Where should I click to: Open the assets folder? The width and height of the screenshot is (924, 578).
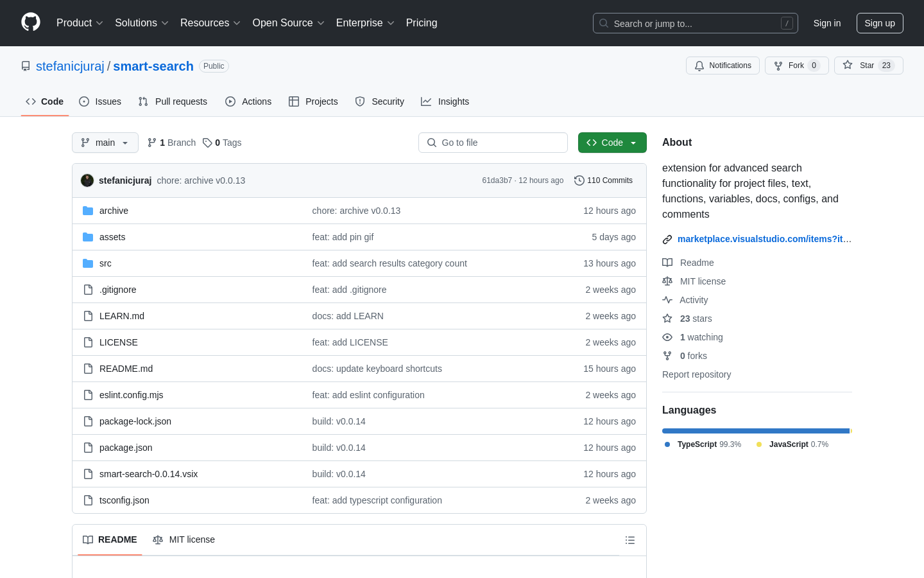coord(112,237)
